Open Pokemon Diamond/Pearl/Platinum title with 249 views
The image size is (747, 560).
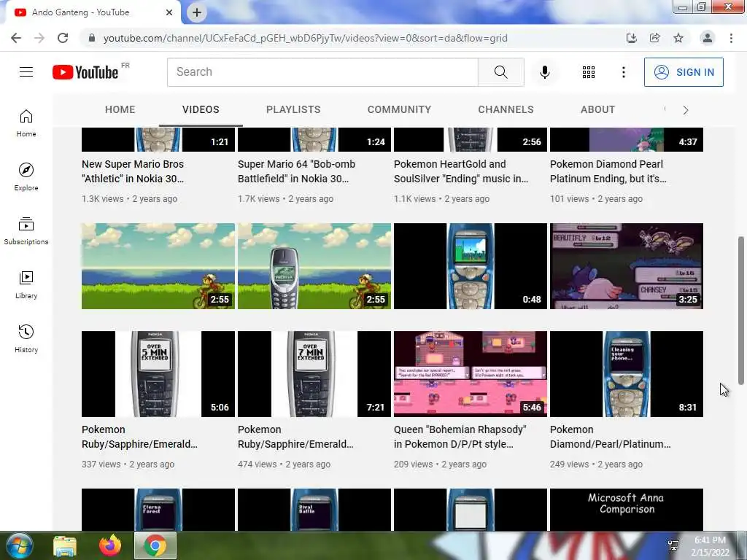(611, 437)
